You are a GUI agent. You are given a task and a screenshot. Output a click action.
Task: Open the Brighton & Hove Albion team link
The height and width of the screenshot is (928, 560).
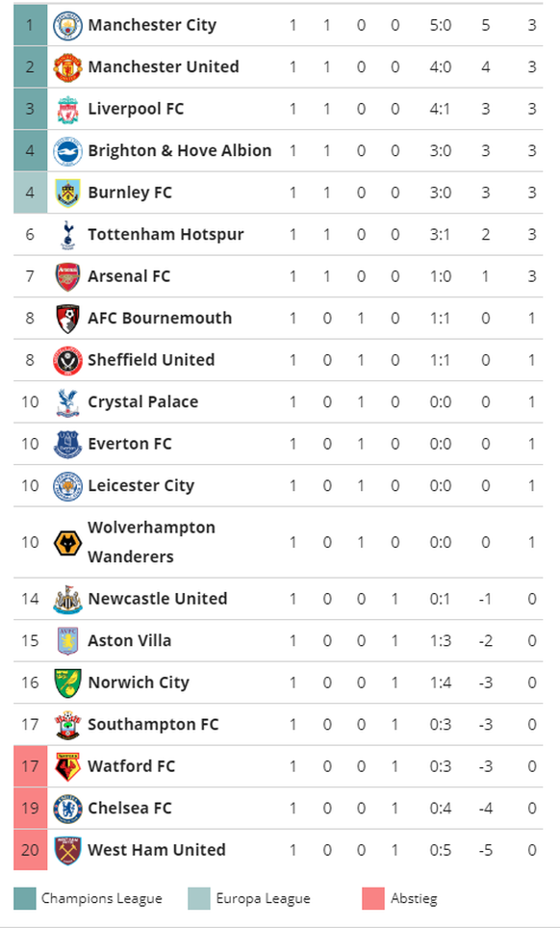(180, 151)
